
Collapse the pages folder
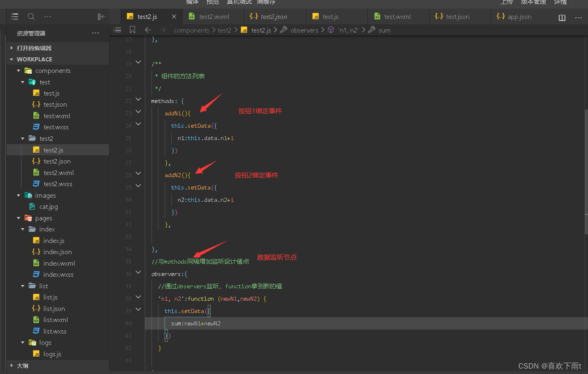(x=19, y=218)
